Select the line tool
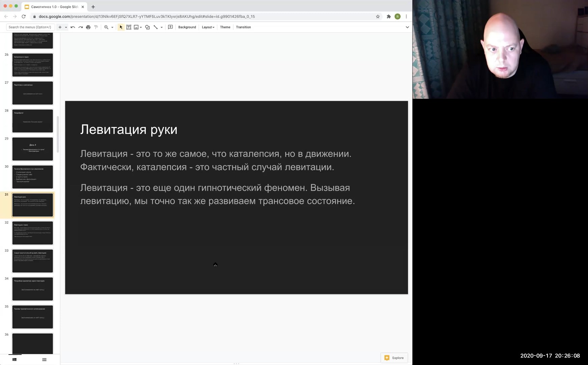 pos(156,27)
